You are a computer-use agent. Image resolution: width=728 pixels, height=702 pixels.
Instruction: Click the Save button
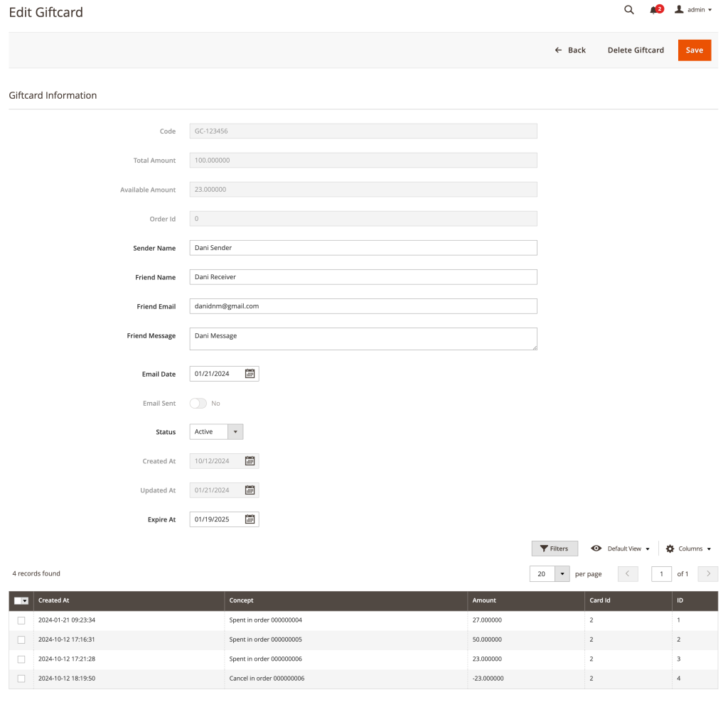click(694, 50)
